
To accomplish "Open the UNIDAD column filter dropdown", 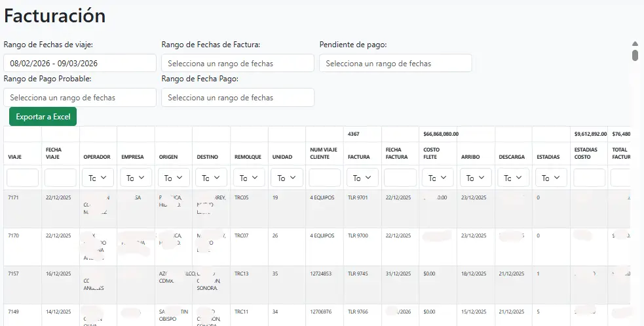I will [x=287, y=178].
